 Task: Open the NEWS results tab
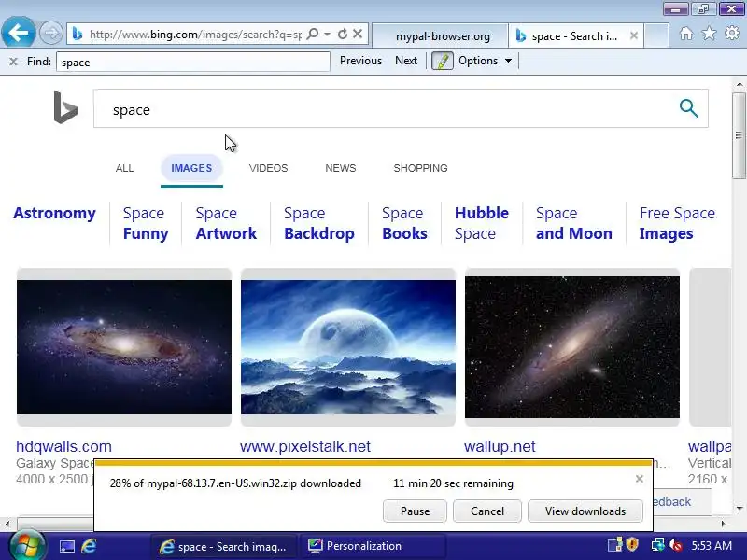pos(340,169)
